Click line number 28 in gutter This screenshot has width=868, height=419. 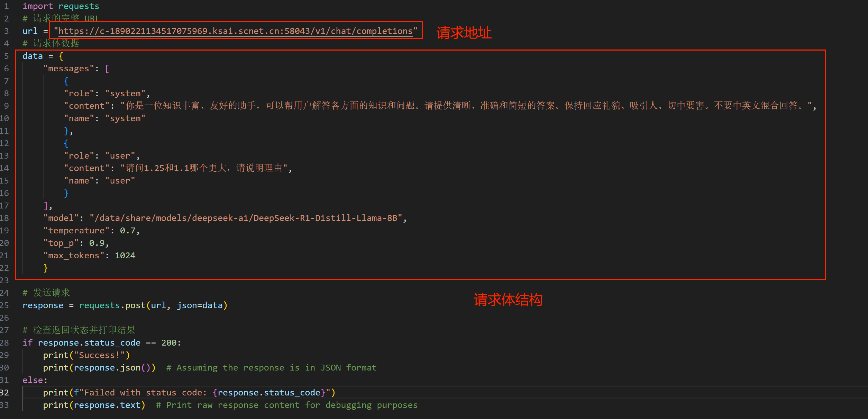4,343
